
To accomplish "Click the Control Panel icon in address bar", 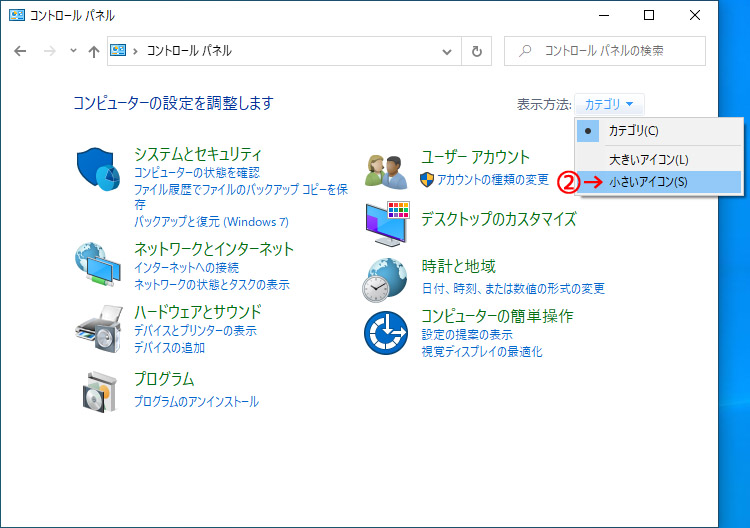I will point(118,50).
